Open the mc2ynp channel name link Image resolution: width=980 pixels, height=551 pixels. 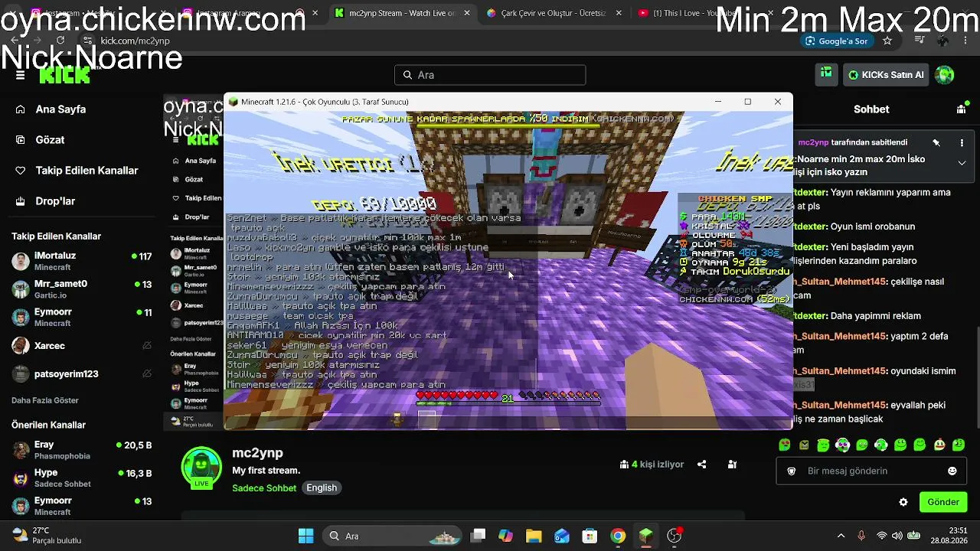[x=257, y=453]
